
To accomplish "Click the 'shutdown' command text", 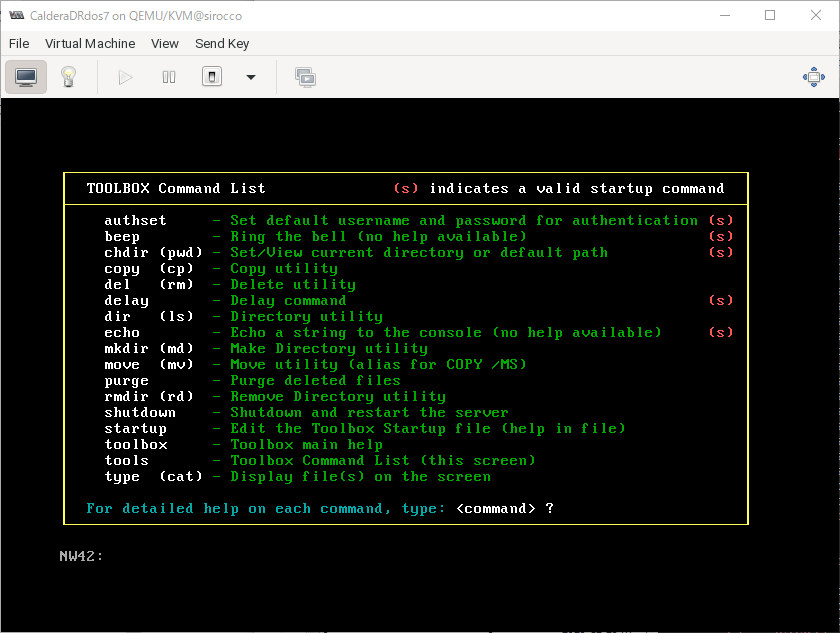I will click(x=140, y=412).
